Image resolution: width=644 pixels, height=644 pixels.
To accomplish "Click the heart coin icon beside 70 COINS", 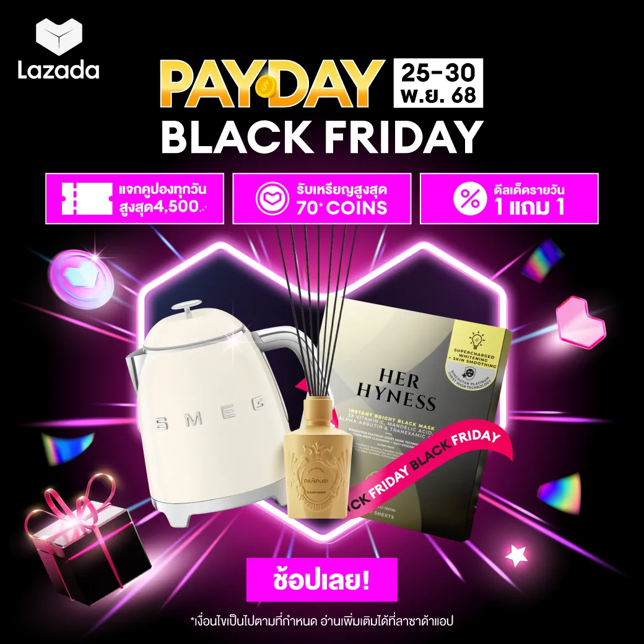I will [x=272, y=198].
